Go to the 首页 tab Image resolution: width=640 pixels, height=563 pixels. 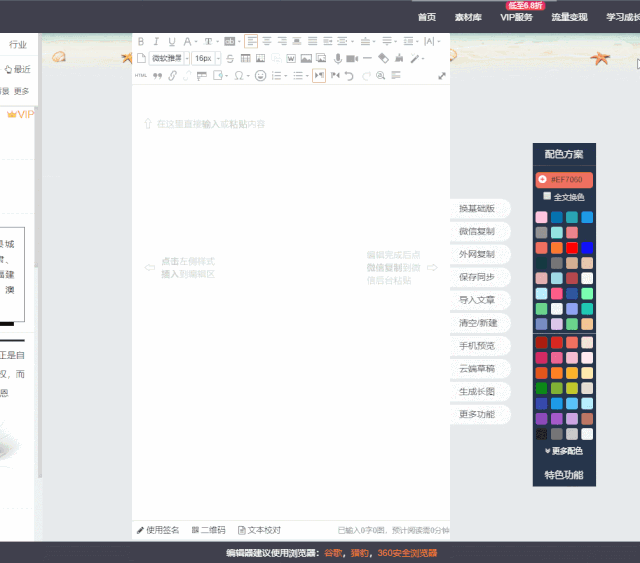[427, 17]
